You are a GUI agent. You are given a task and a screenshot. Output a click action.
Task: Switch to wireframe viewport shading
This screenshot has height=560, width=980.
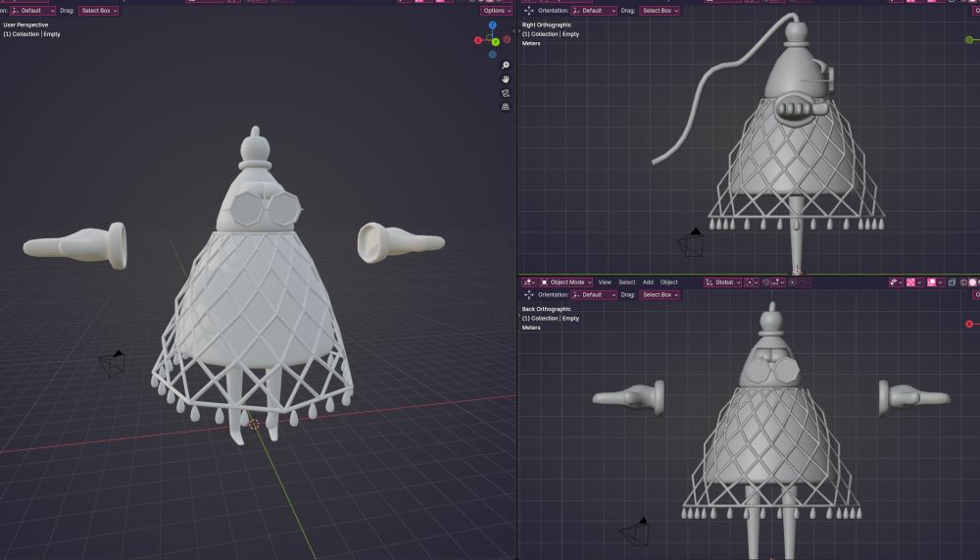point(963,282)
